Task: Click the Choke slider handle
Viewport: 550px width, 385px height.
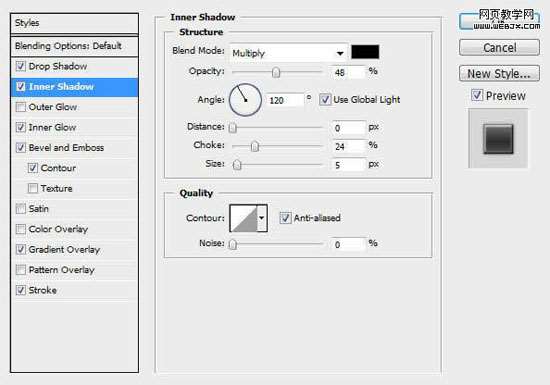Action: tap(255, 146)
